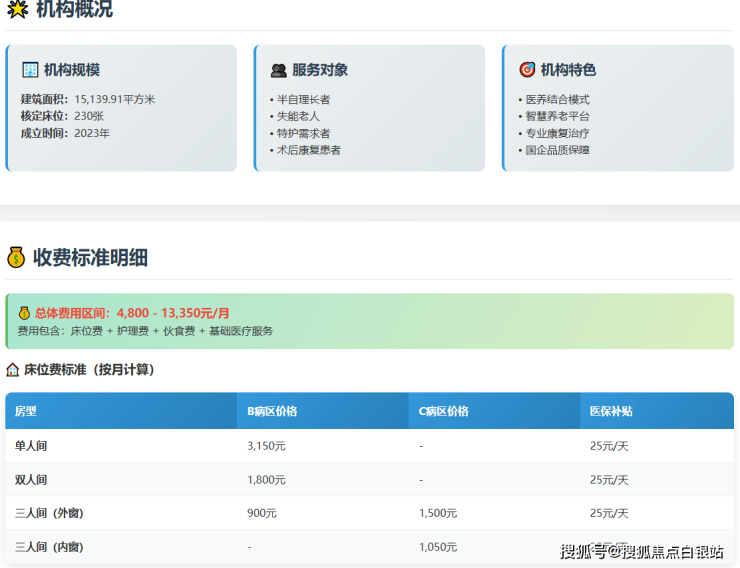Click the starburst icon beside 机构概况
The height and width of the screenshot is (568, 740).
click(17, 10)
